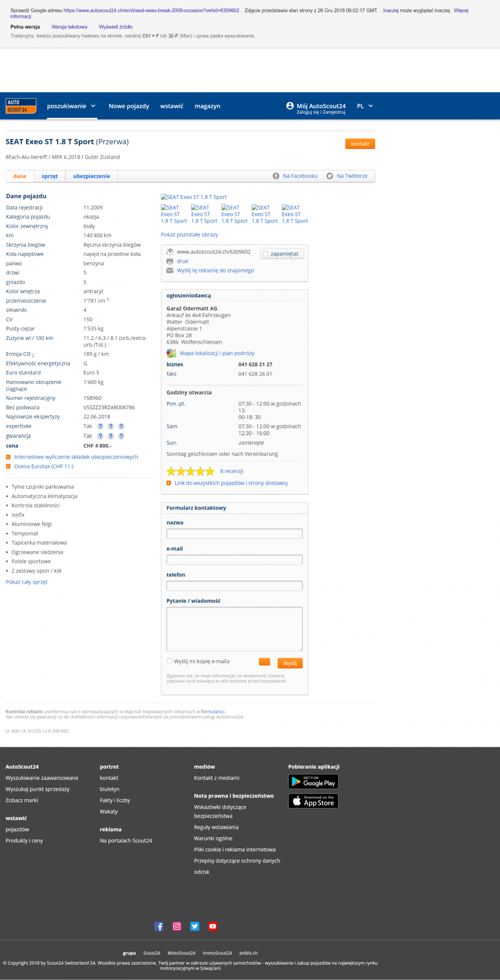Click small orange button beside Wyślij
This screenshot has height=980, width=500.
point(264,661)
